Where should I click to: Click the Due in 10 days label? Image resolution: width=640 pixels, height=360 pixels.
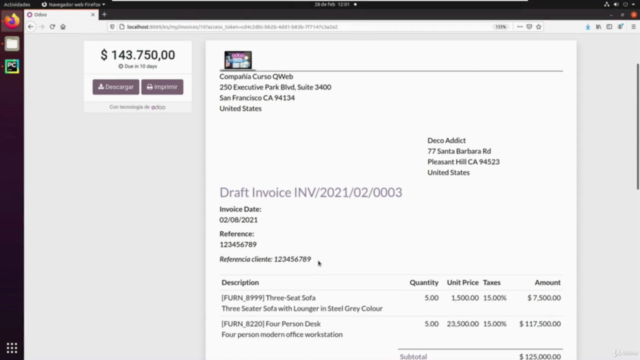click(x=138, y=66)
